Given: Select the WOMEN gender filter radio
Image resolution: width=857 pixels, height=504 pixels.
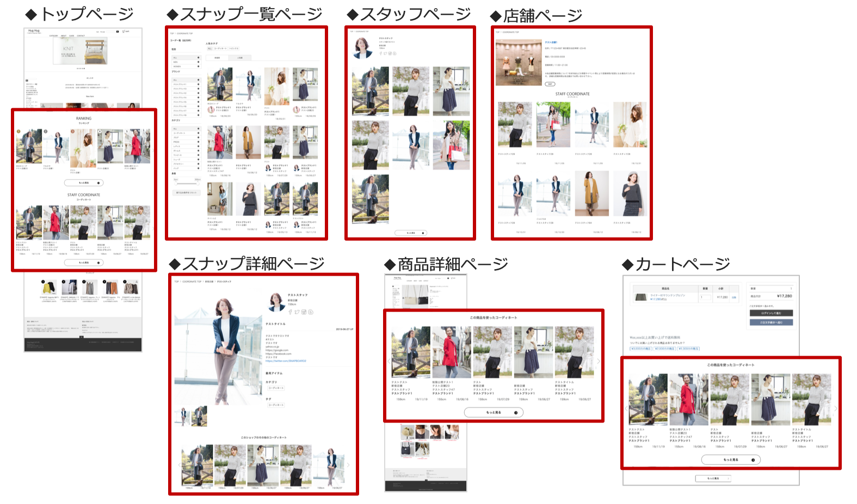Looking at the screenshot, I should 198,66.
